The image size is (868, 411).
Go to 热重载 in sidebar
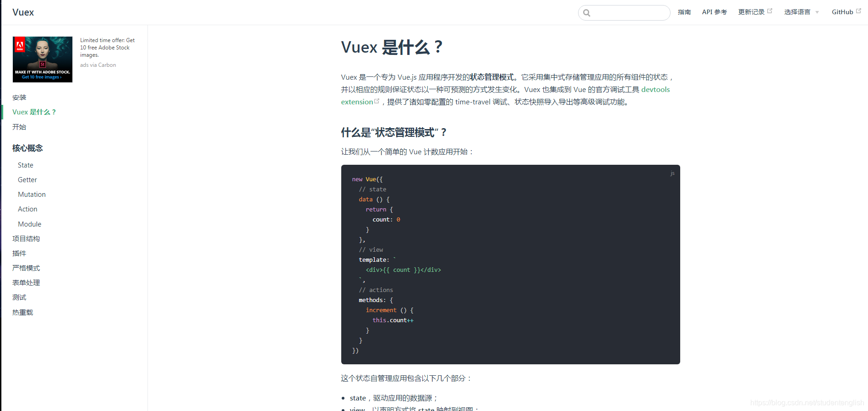[23, 313]
